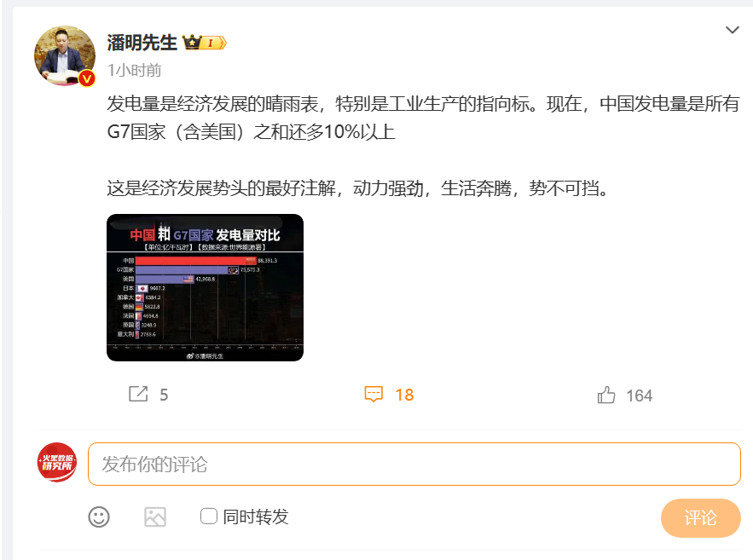753x560 pixels.
Task: Click the 同时转发 label text
Action: pyautogui.click(x=256, y=517)
